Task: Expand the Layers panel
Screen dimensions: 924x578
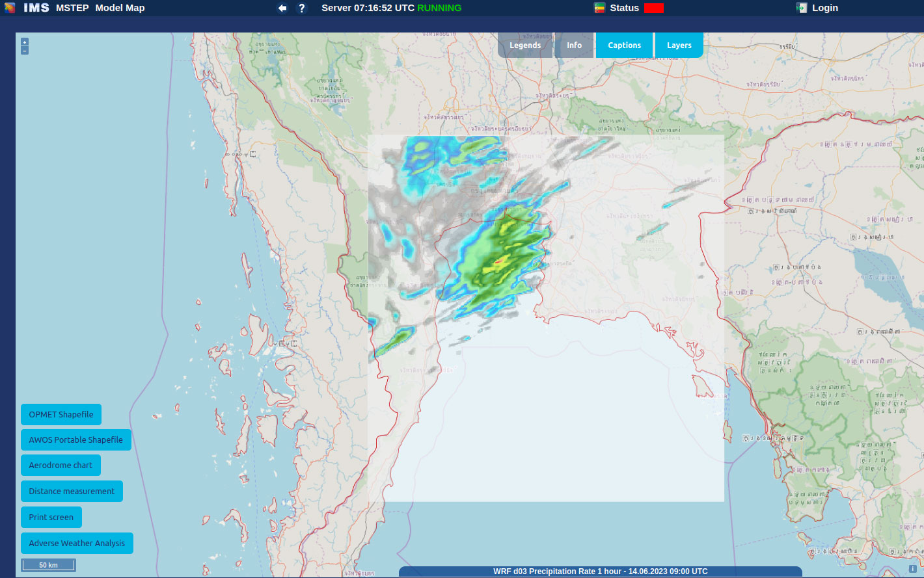Action: click(679, 45)
